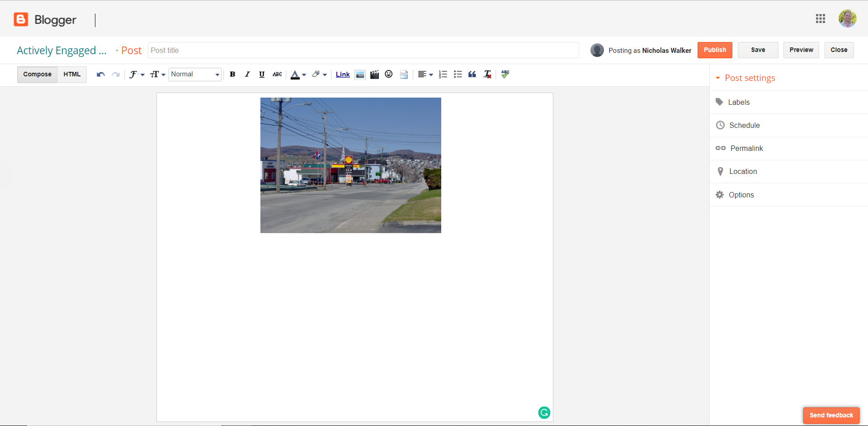Apply strikethrough formatting
Image resolution: width=868 pixels, height=426 pixels.
[x=277, y=74]
